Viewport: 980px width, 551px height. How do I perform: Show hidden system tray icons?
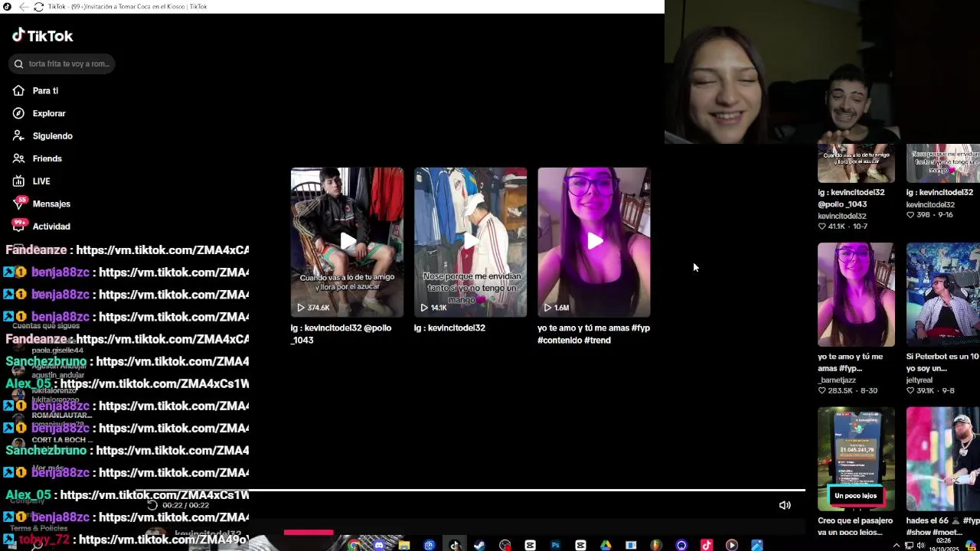pyautogui.click(x=897, y=546)
